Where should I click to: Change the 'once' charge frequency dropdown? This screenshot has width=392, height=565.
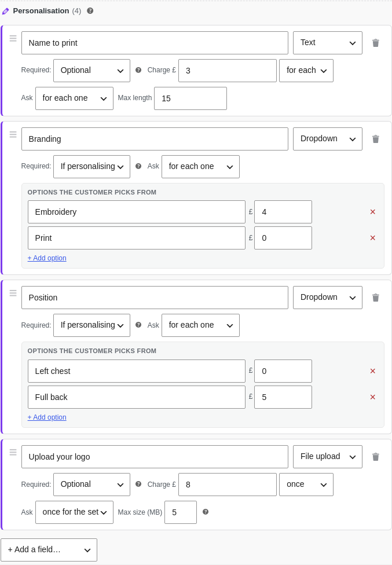[306, 485]
